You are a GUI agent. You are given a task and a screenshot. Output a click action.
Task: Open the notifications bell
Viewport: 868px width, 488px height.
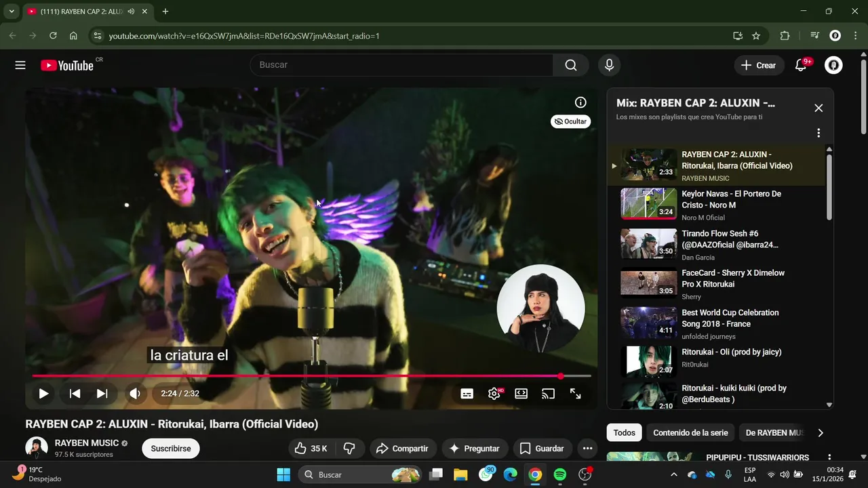tap(801, 65)
